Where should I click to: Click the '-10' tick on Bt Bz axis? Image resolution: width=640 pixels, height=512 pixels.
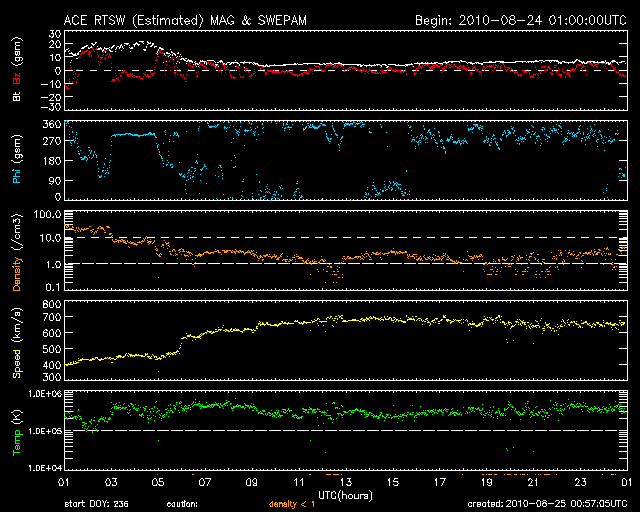[51, 85]
